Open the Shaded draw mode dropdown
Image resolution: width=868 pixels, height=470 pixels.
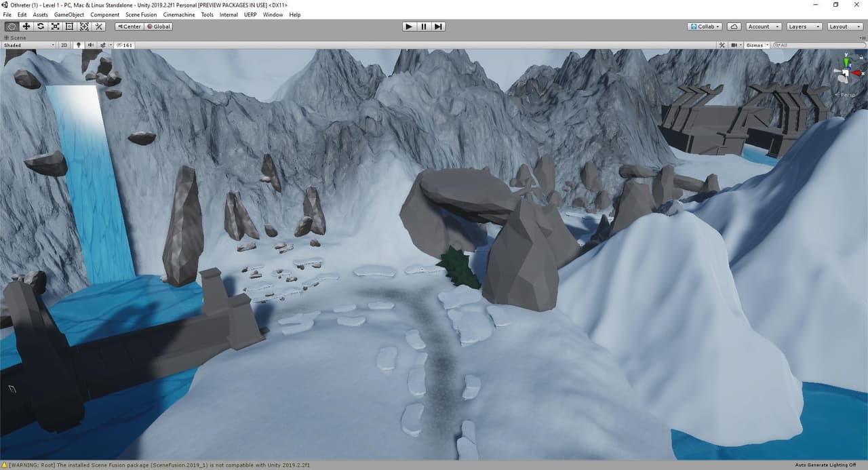28,45
